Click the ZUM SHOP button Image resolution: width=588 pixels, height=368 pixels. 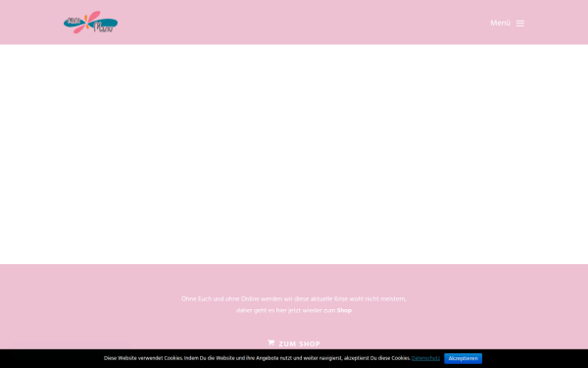pos(294,343)
